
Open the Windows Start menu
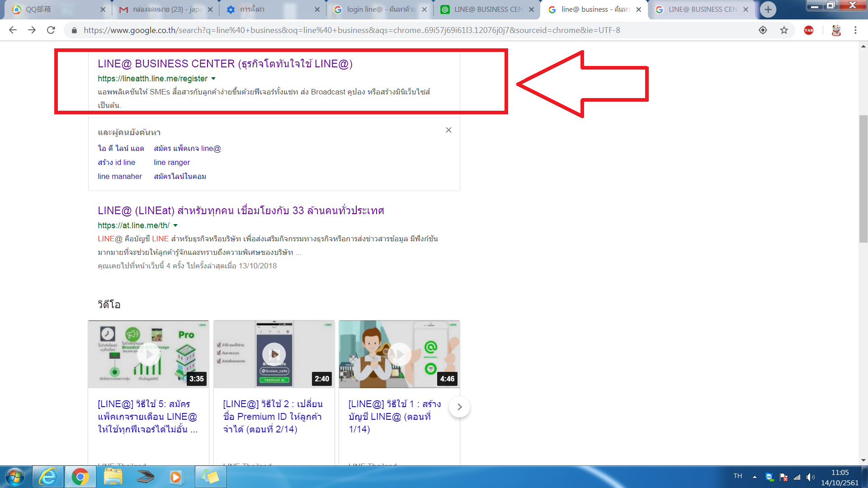point(15,477)
